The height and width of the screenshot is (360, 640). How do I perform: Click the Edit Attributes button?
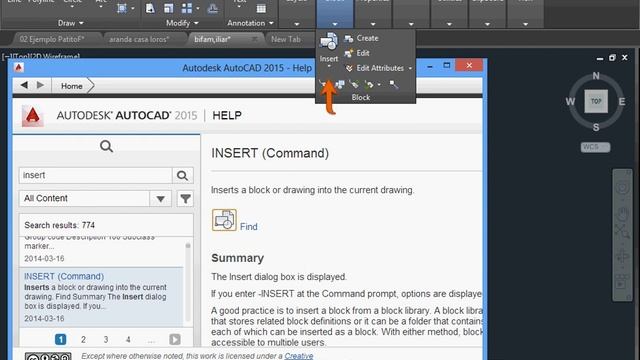pyautogui.click(x=375, y=68)
